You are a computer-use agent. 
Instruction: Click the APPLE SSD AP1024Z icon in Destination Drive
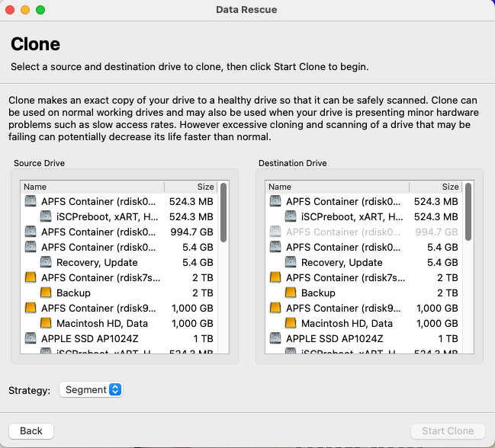[275, 338]
